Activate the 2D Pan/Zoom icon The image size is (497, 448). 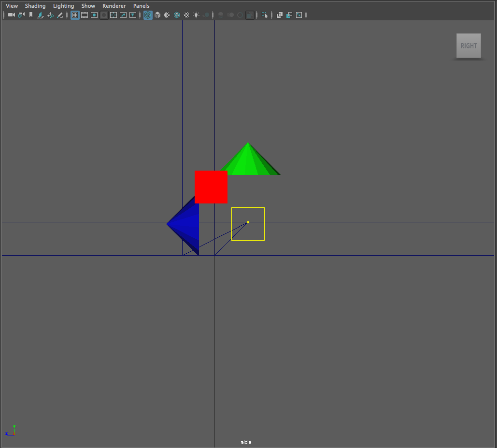[x=50, y=15]
